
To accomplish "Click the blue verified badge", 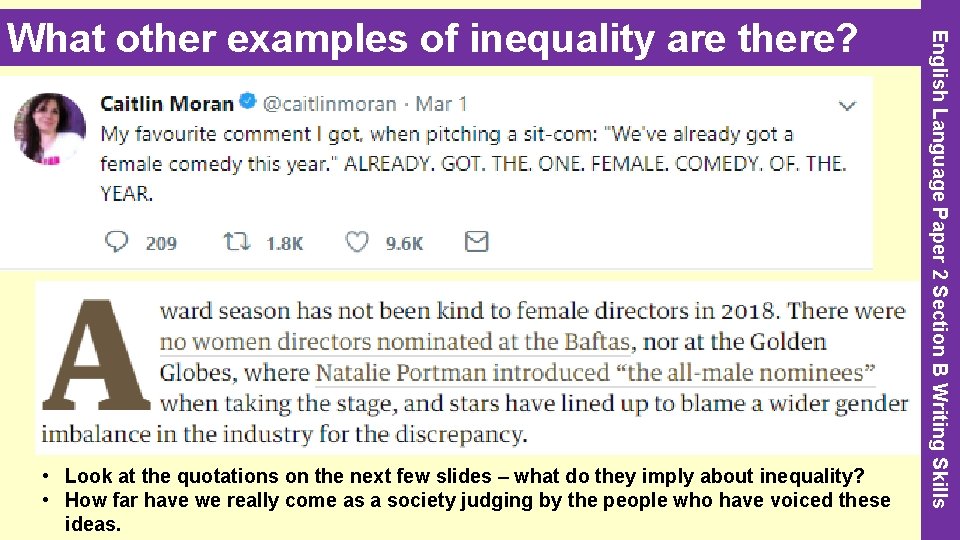I will (x=248, y=102).
